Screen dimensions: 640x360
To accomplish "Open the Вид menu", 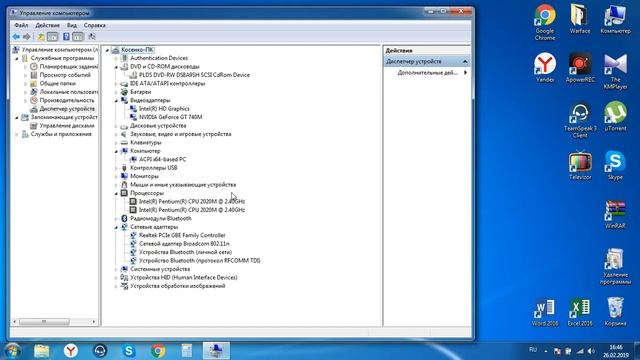I will pos(72,25).
